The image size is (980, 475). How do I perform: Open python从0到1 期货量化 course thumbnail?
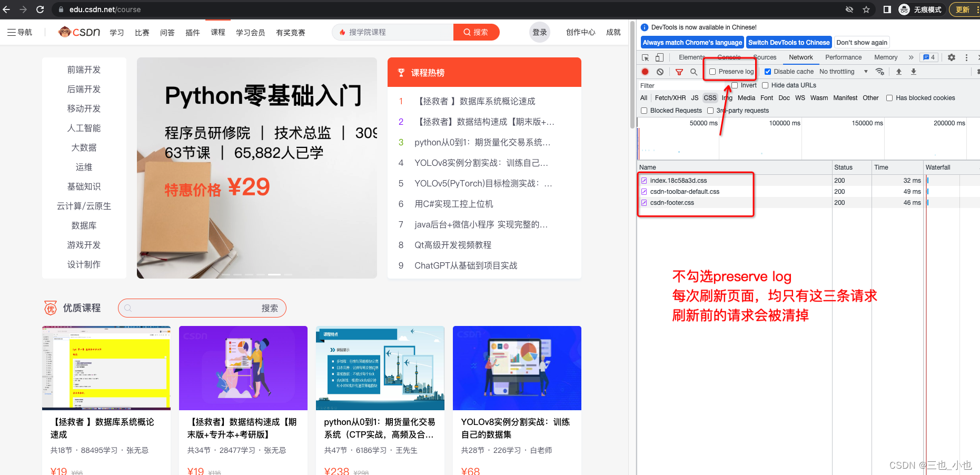[380, 368]
